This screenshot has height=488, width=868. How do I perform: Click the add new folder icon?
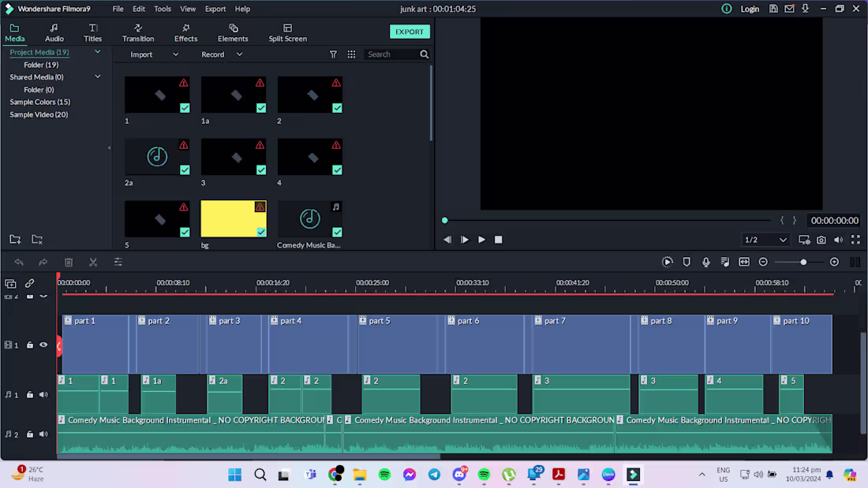pos(15,240)
